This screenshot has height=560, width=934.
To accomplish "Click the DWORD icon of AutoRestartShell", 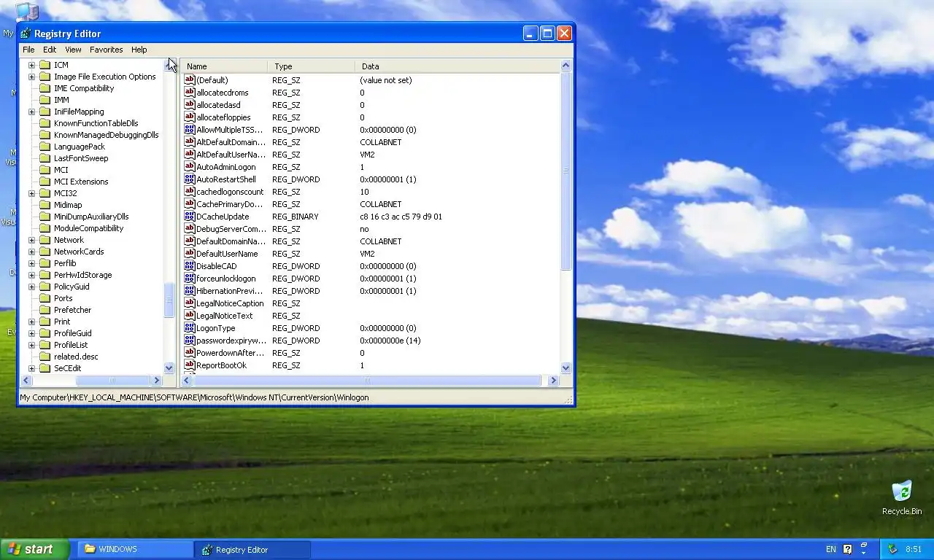I will click(190, 179).
